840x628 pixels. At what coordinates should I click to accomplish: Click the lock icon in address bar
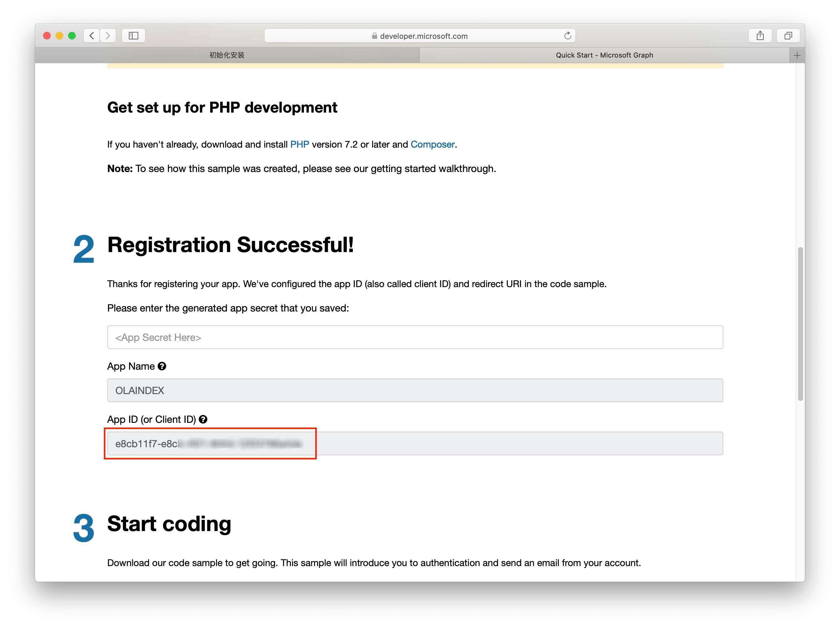pos(374,36)
